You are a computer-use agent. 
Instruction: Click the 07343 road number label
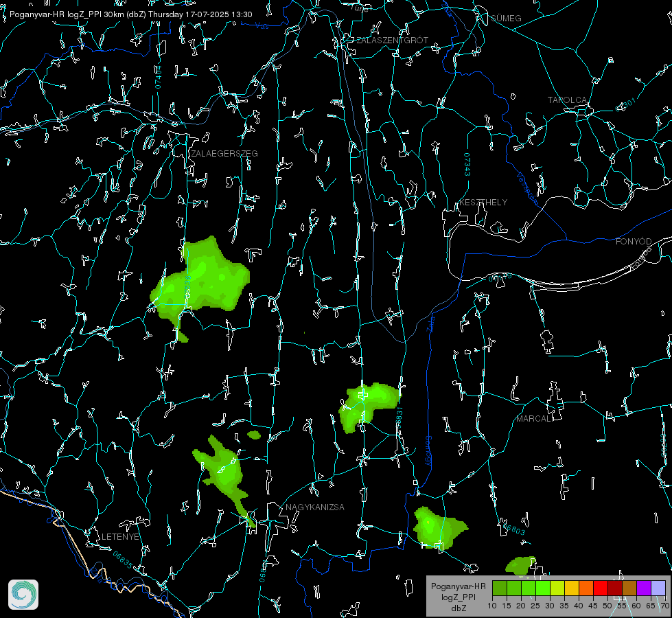coord(467,165)
